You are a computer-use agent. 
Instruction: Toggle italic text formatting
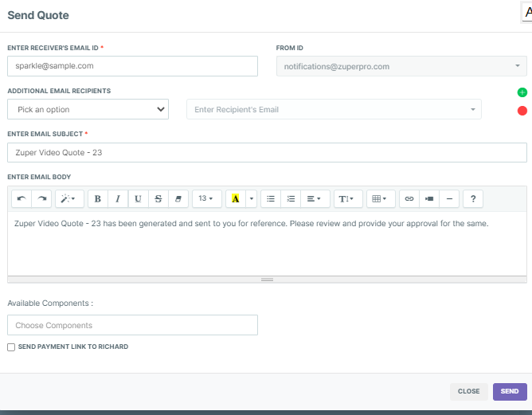coord(118,198)
